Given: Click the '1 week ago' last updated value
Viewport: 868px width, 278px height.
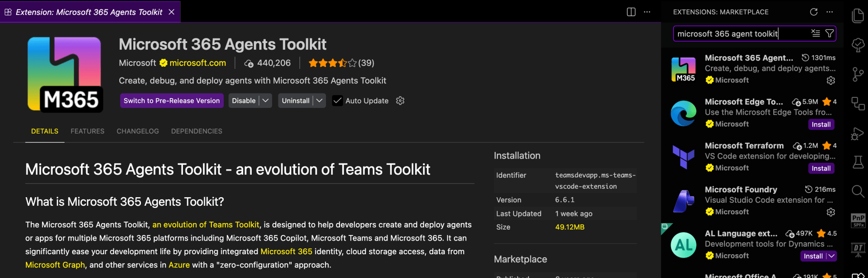Looking at the screenshot, I should tap(573, 214).
